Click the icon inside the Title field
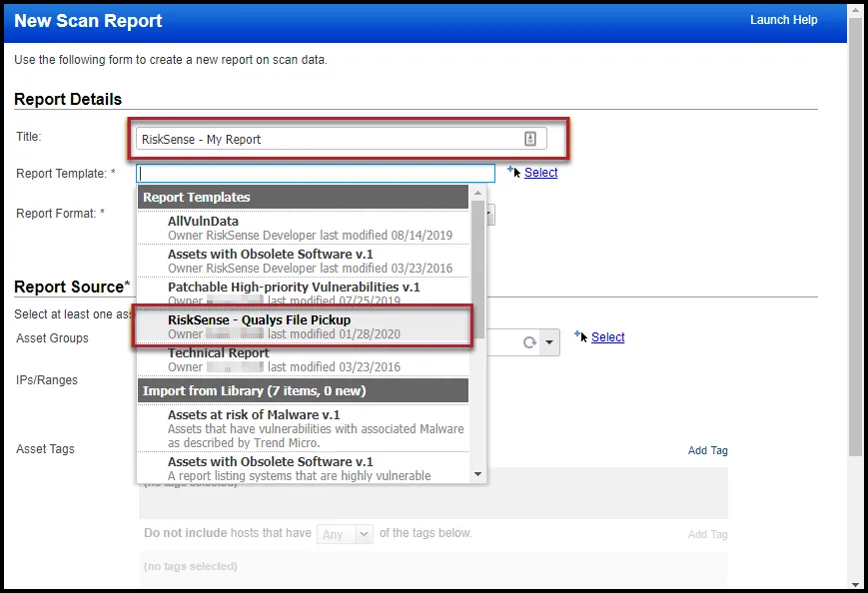The image size is (868, 593). [529, 139]
